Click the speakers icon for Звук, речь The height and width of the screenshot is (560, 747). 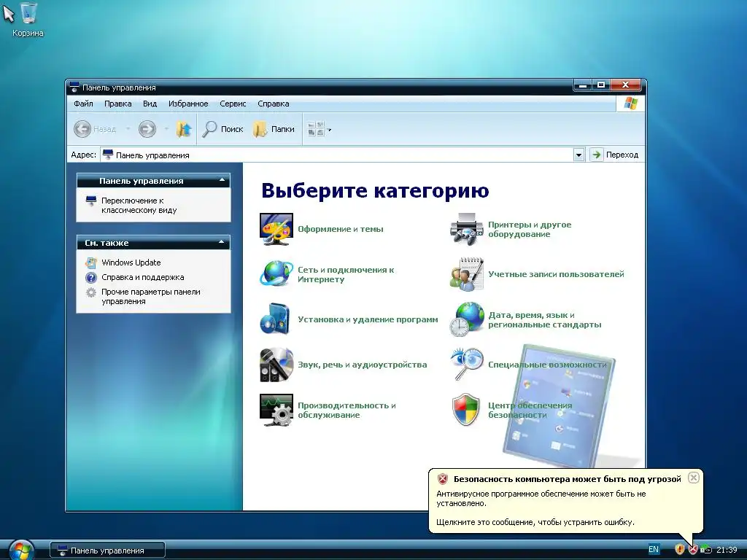(276, 365)
